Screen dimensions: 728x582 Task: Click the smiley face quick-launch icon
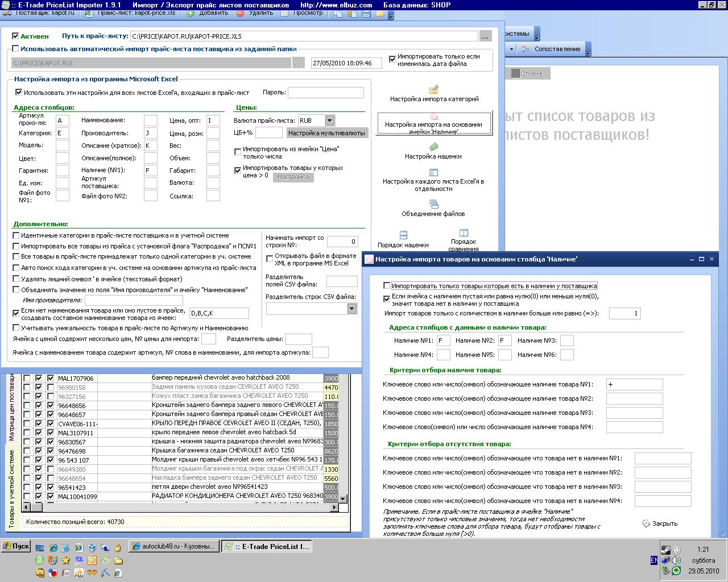(40, 572)
